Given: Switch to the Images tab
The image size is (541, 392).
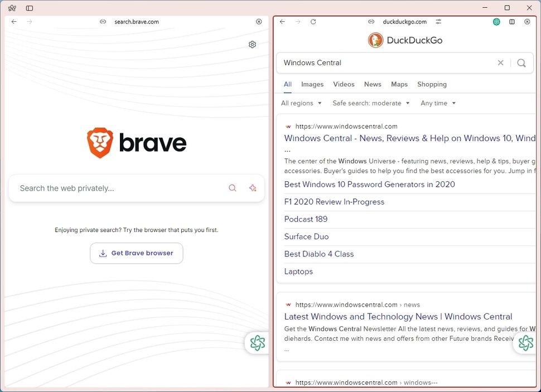Looking at the screenshot, I should coord(312,84).
